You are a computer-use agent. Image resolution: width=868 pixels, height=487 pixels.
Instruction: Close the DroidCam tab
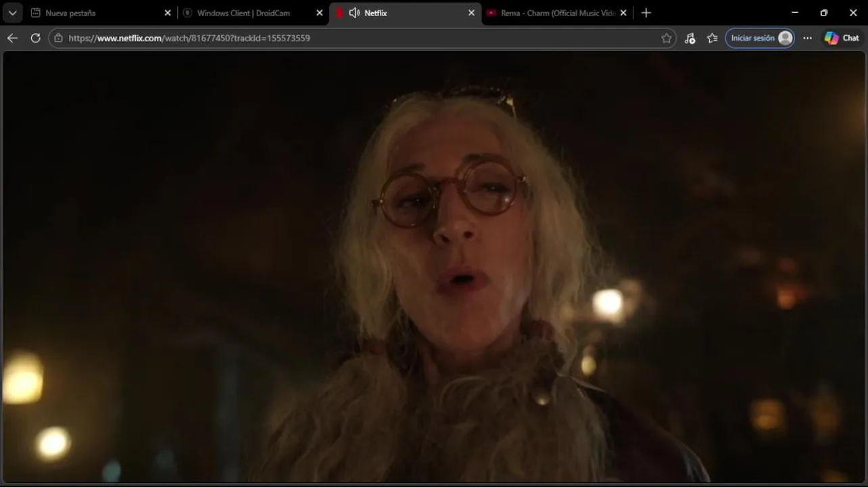pyautogui.click(x=320, y=13)
